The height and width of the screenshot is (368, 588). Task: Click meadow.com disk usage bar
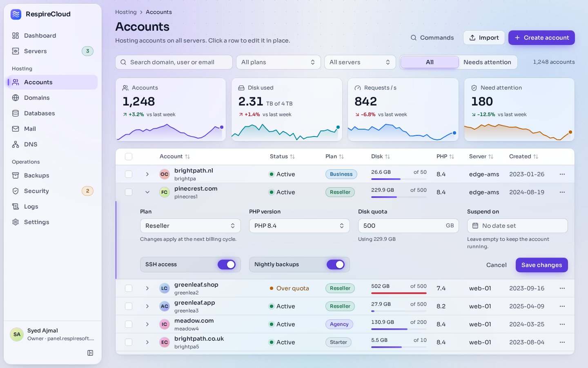coord(399,329)
